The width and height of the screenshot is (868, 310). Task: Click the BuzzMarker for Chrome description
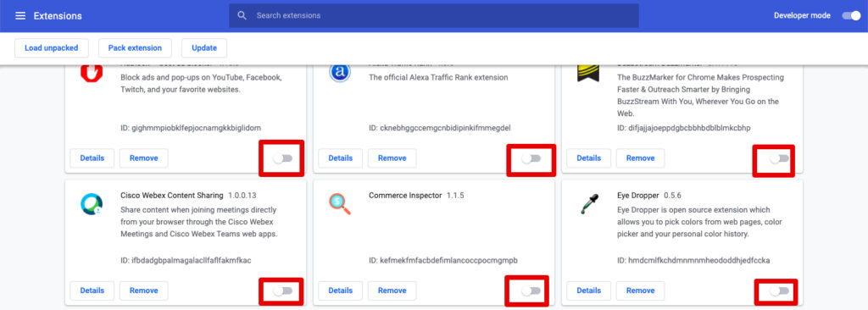[x=700, y=95]
